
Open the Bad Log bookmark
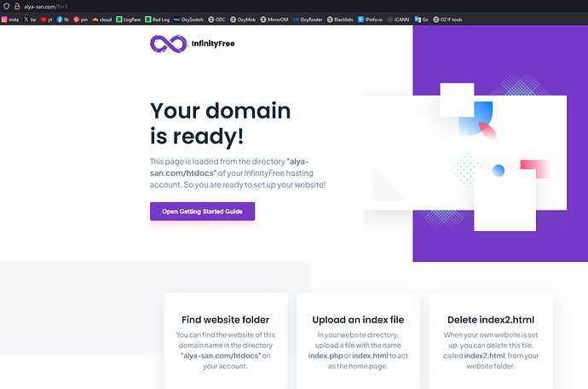[157, 20]
